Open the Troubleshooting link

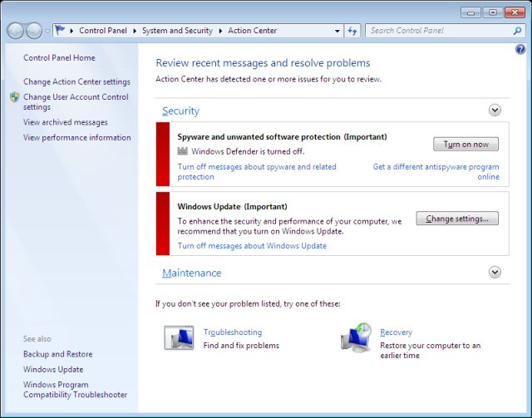point(233,332)
